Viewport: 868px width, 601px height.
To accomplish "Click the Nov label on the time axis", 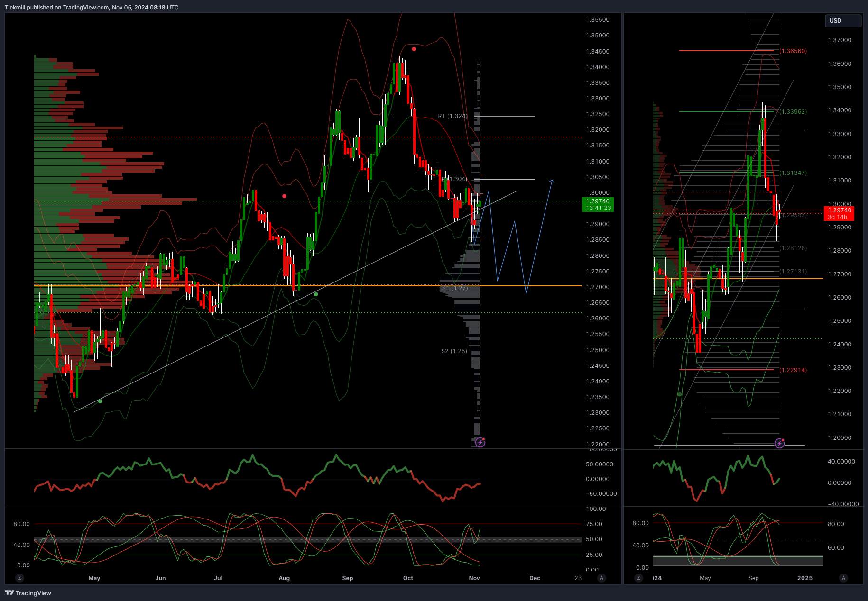I will point(474,578).
